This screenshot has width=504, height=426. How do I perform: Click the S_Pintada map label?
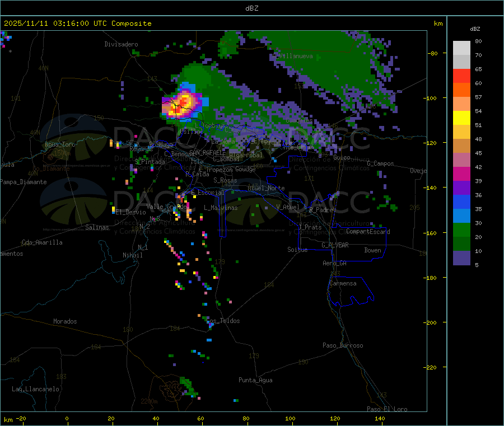click(x=150, y=162)
